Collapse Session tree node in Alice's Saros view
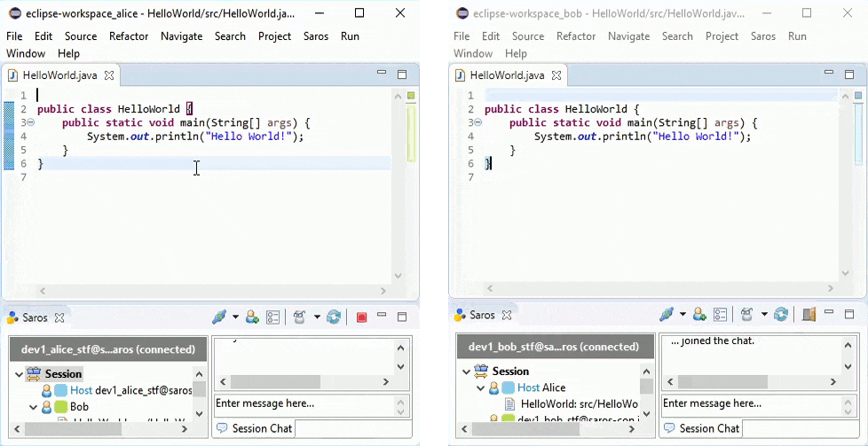This screenshot has width=868, height=446. coord(19,374)
